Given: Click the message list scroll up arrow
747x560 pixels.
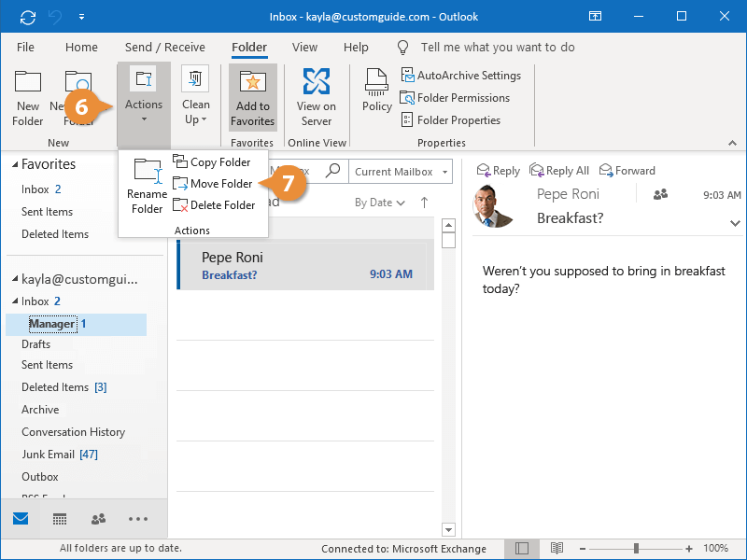Looking at the screenshot, I should click(448, 225).
